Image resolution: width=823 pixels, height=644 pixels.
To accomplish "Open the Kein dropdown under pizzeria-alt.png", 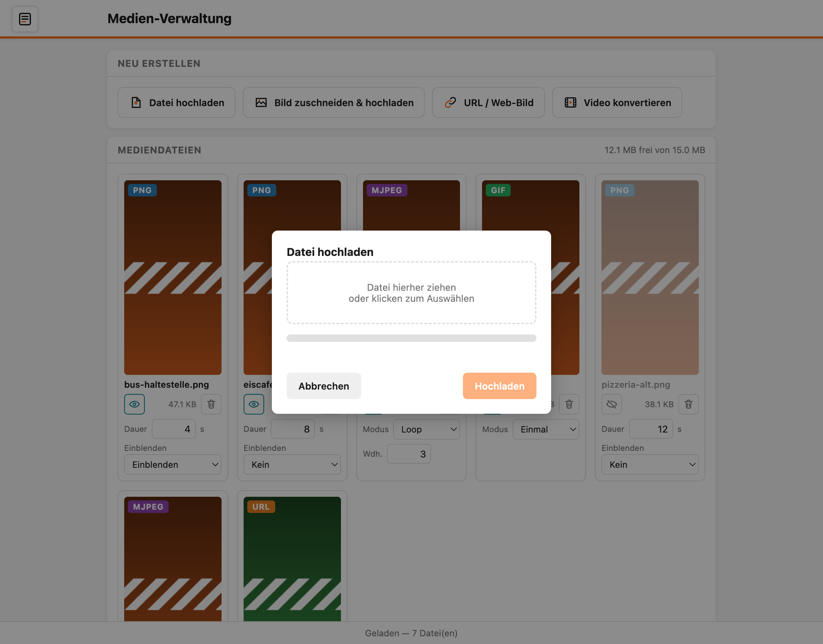I will click(650, 464).
